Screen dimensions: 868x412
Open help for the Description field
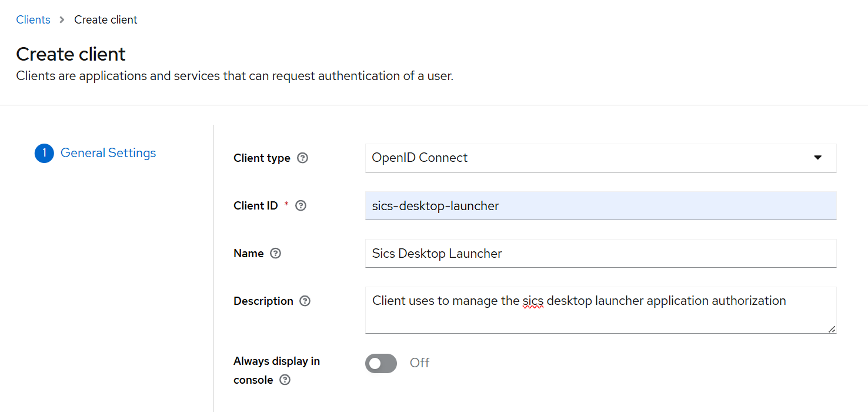tap(305, 301)
